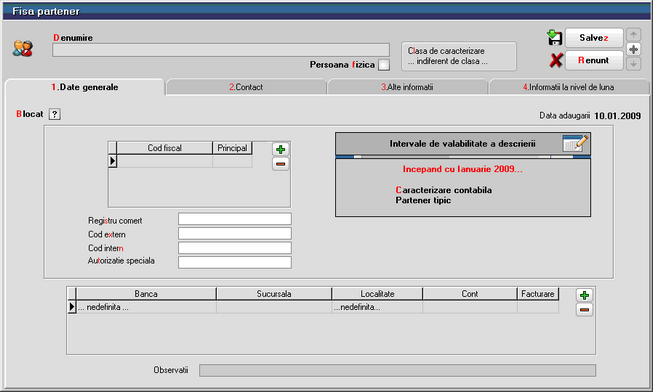Click the green save disk icon
Screen dimensions: 653x392
(x=554, y=37)
